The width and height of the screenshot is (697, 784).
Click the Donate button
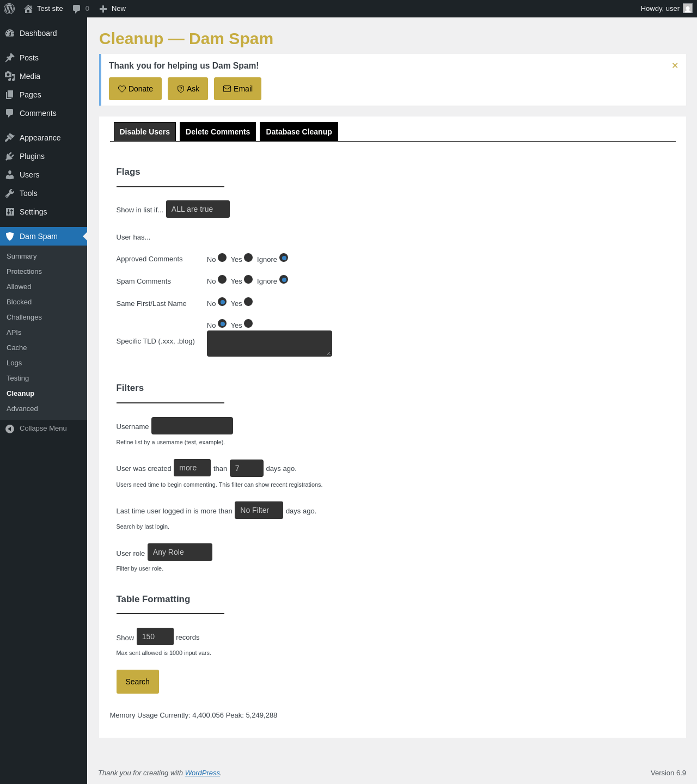coord(135,89)
